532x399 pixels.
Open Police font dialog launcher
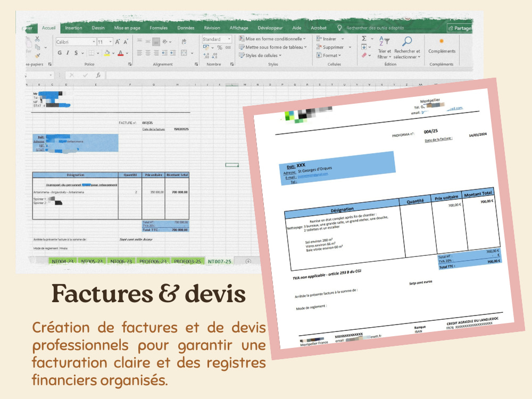pos(130,64)
